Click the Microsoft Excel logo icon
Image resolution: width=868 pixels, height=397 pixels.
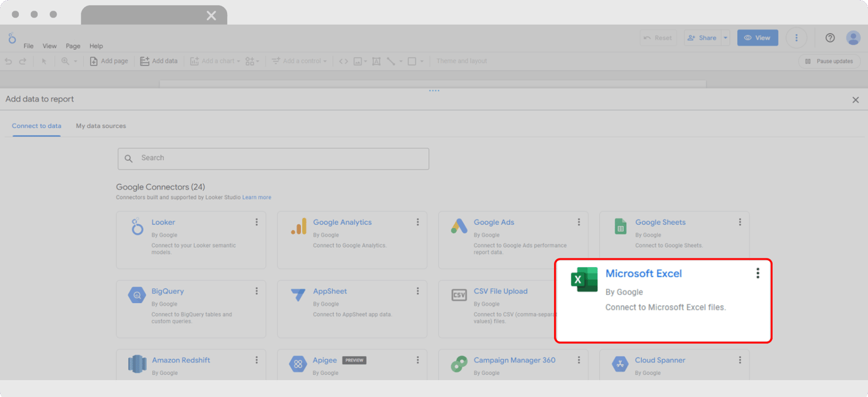click(584, 279)
